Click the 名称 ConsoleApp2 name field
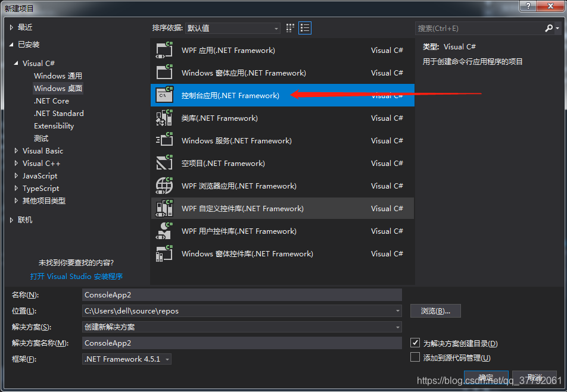567x392 pixels. (x=242, y=295)
